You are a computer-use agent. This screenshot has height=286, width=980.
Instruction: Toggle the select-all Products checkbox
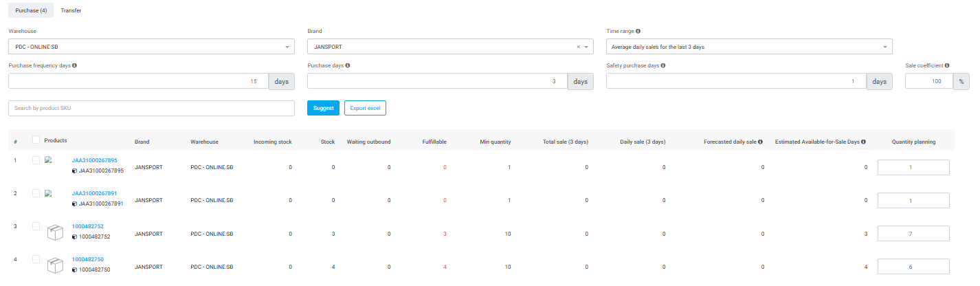click(36, 140)
